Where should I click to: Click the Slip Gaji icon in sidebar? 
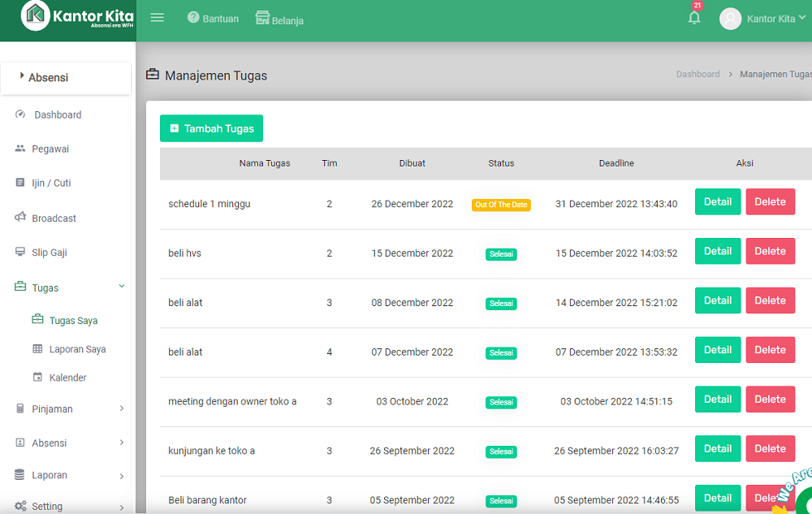pos(20,253)
